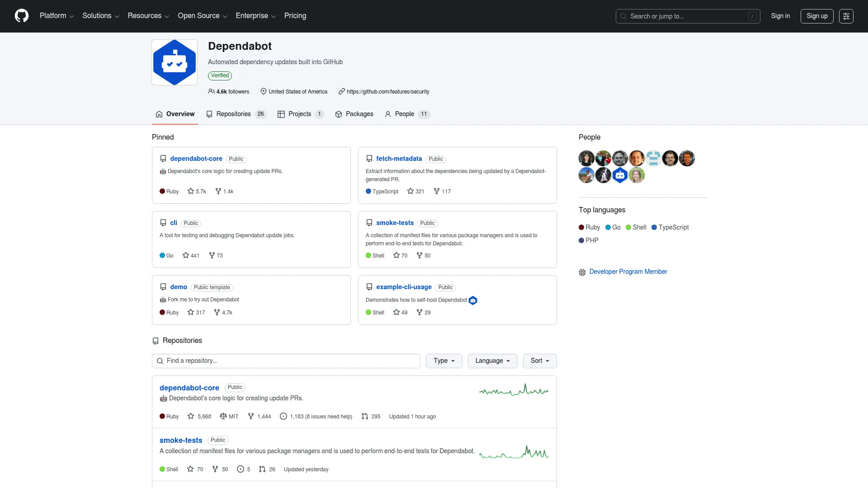The height and width of the screenshot is (488, 868).
Task: Switch to the People tab
Action: (407, 114)
